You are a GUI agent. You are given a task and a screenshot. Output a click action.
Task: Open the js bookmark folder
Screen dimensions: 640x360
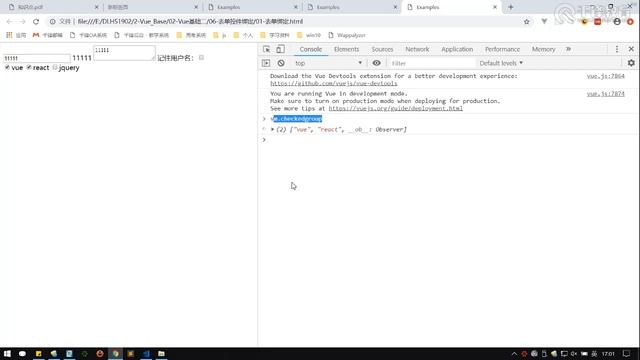[x=220, y=35]
